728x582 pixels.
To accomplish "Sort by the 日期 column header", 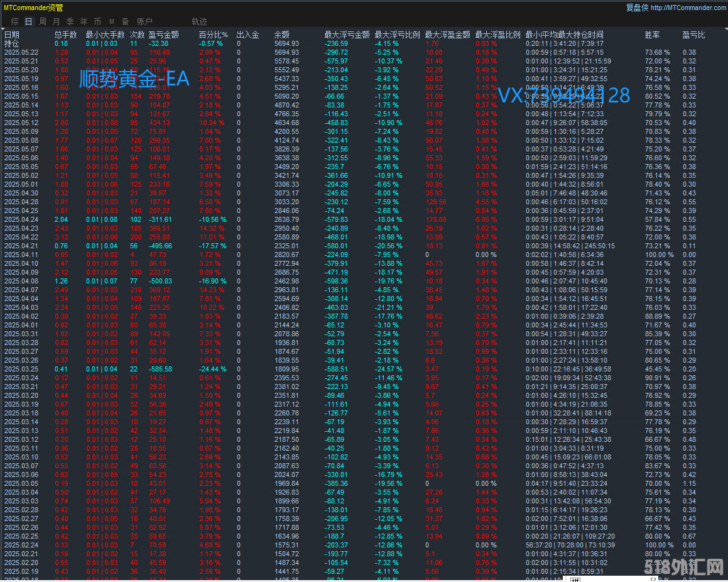I will [x=12, y=35].
